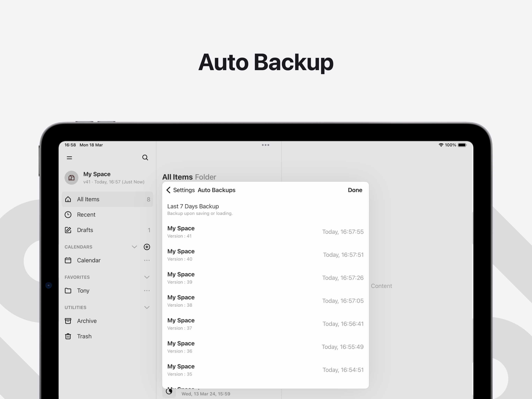Click the Last 7 Days Backup heading
The width and height of the screenshot is (532, 399).
point(193,206)
